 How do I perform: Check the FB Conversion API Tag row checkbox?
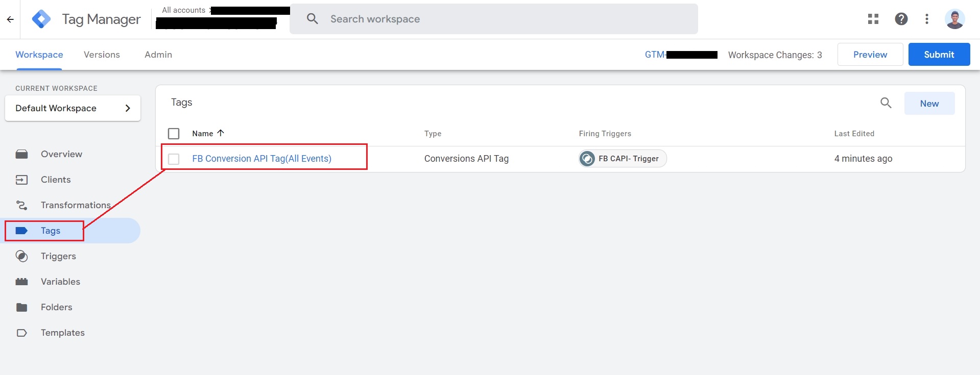(x=174, y=159)
